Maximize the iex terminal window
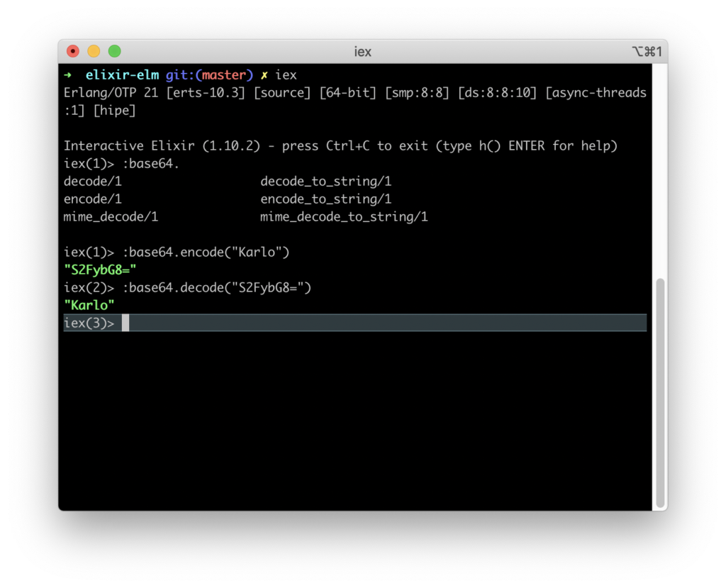The width and height of the screenshot is (726, 588). pyautogui.click(x=114, y=51)
